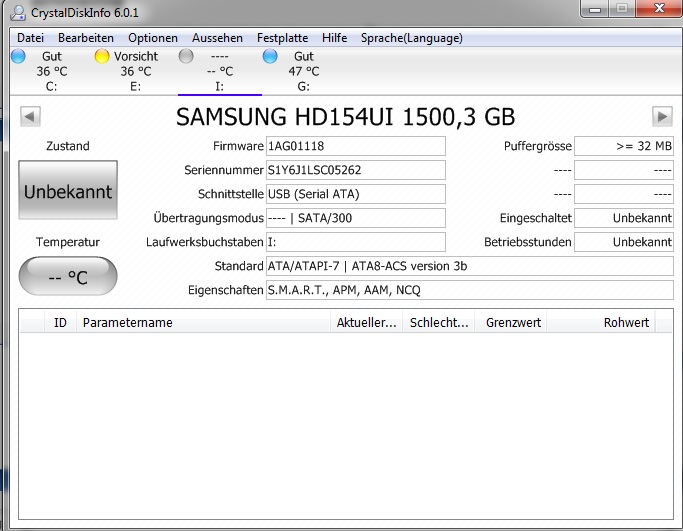Click the ID column header
Screen dimensions: 683x531
(60, 323)
